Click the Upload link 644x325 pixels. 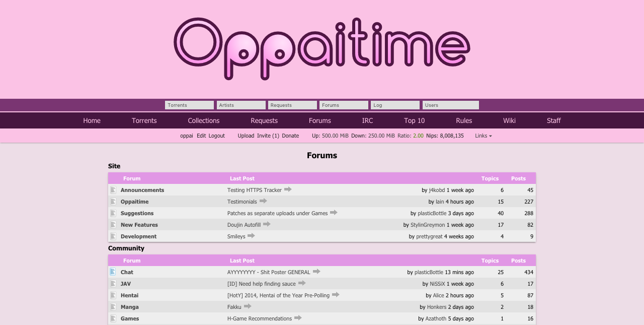pos(246,136)
